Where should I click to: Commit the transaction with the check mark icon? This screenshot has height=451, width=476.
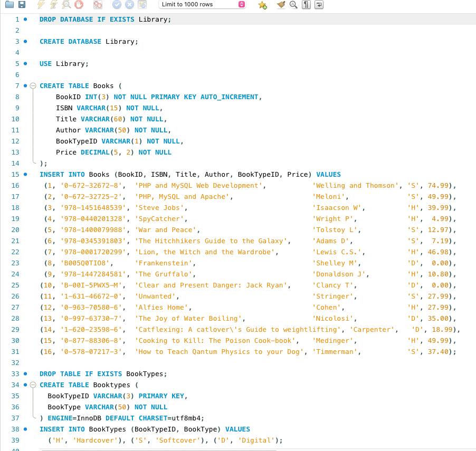tap(117, 4)
